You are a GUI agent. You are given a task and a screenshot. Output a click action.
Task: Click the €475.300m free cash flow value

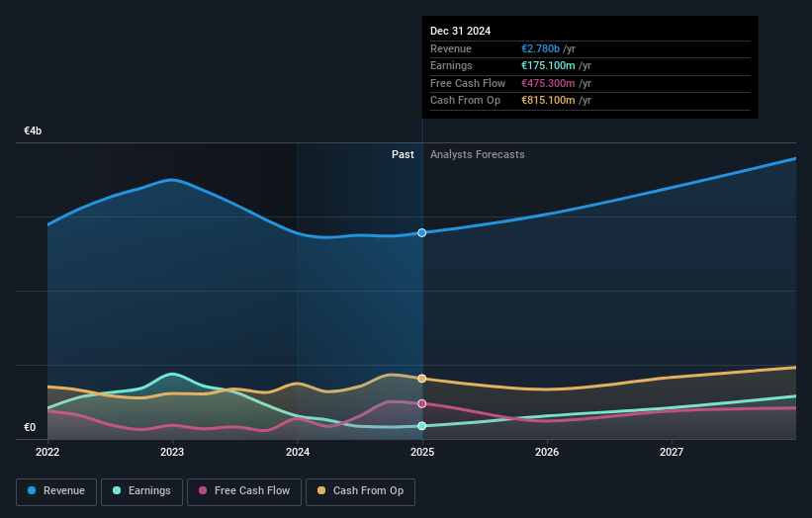[x=548, y=83]
